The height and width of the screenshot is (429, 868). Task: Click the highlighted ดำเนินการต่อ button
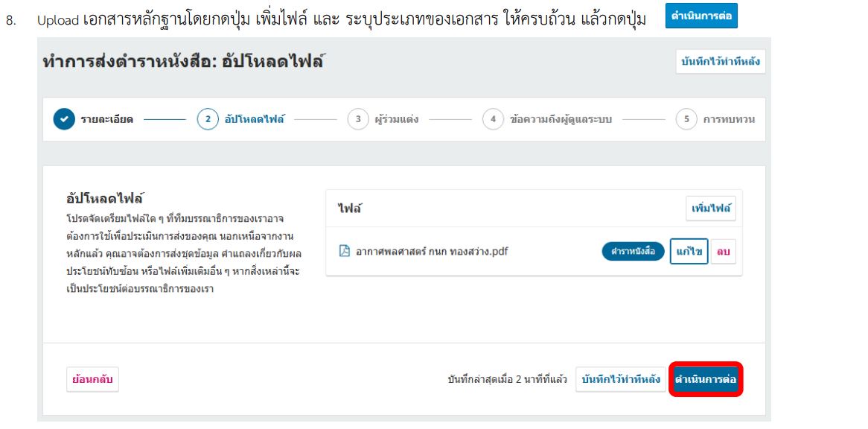(706, 379)
